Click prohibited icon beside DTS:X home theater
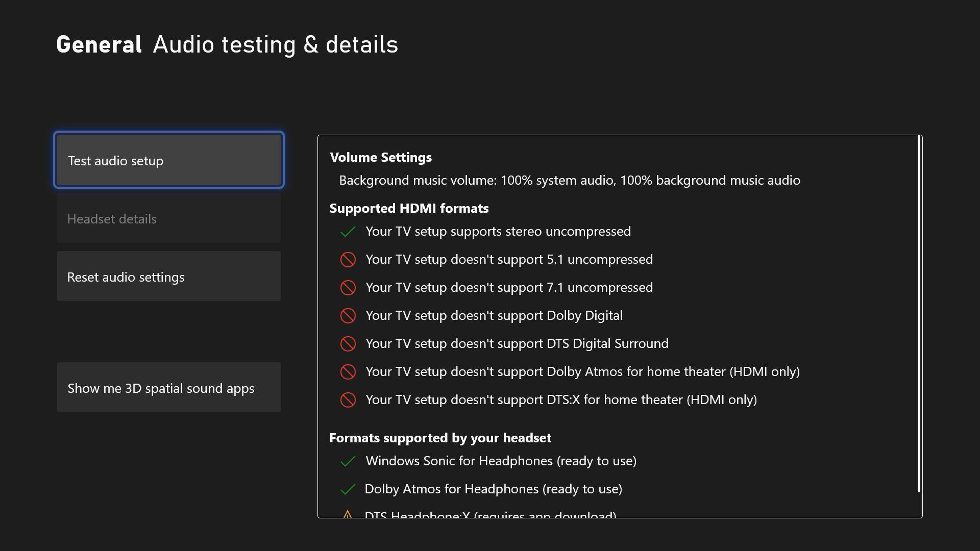 pyautogui.click(x=348, y=400)
